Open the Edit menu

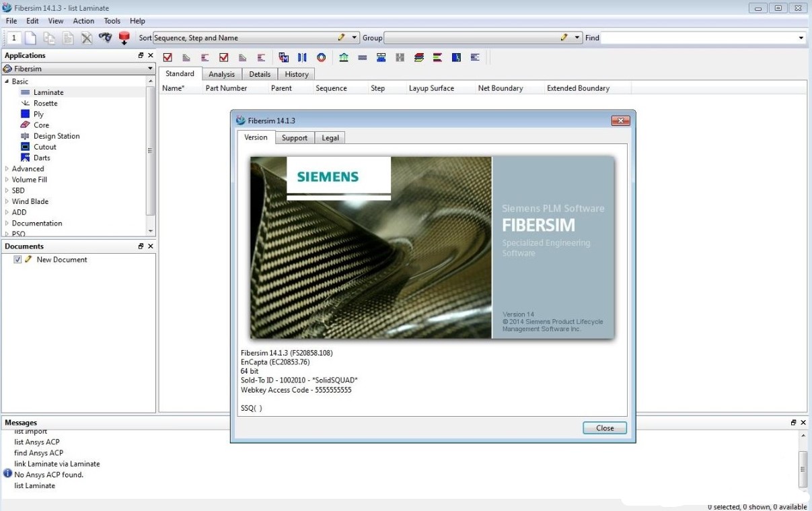coord(32,21)
